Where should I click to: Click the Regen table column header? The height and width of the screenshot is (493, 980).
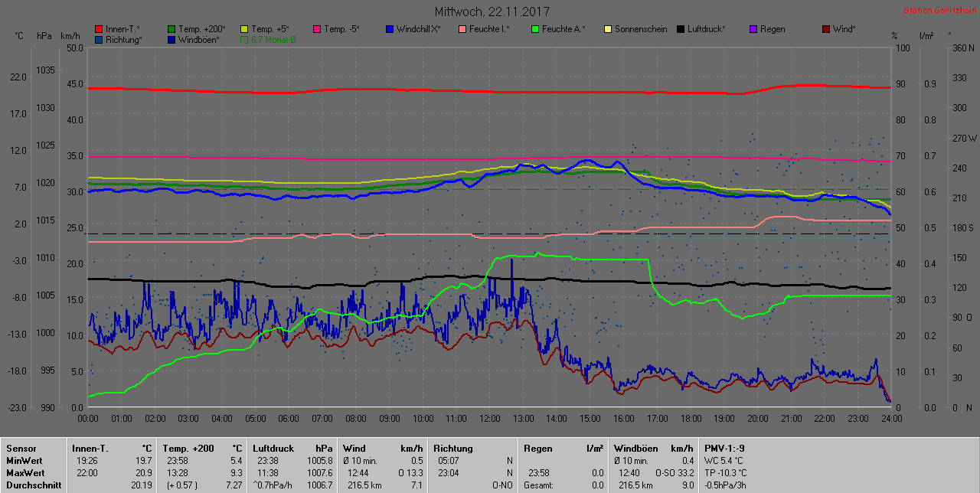539,449
